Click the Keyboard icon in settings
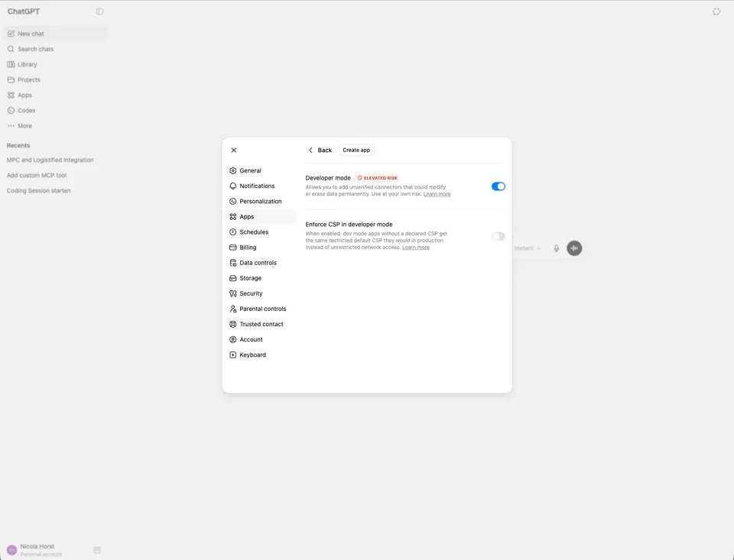The height and width of the screenshot is (560, 734). tap(232, 355)
